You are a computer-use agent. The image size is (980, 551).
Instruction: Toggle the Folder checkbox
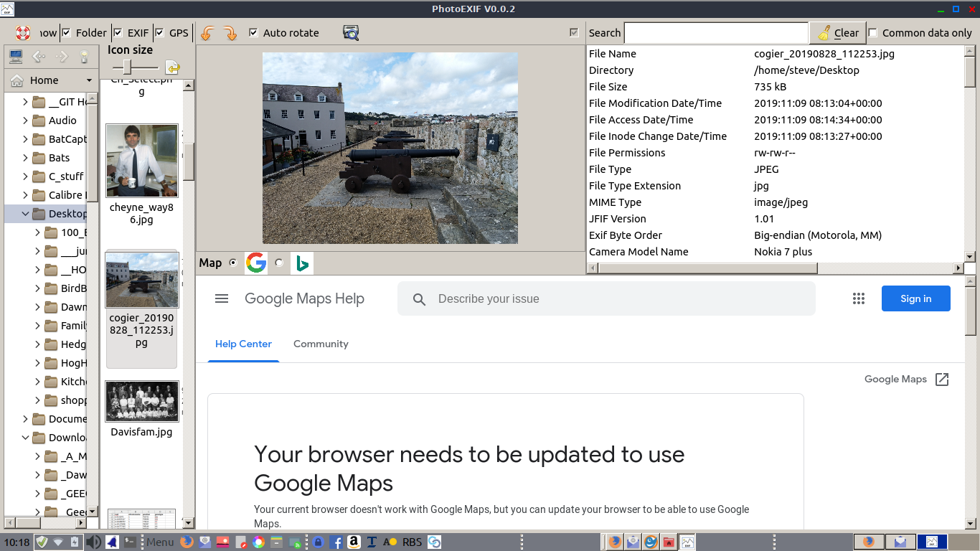tap(67, 33)
